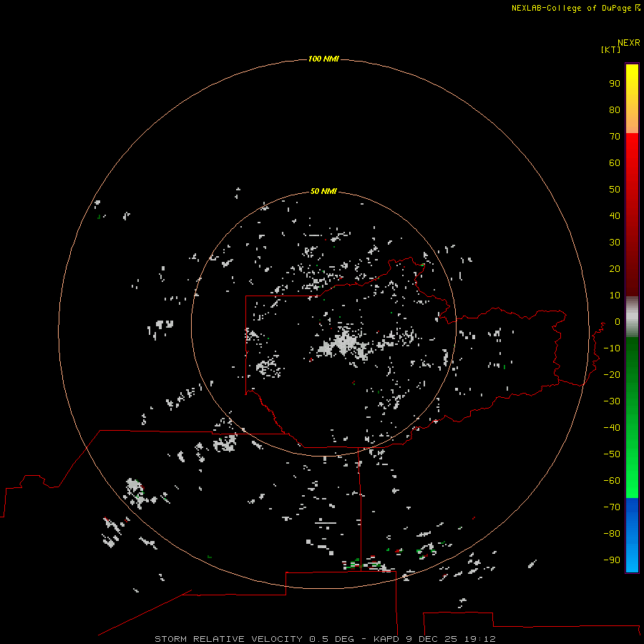Click the 90 value on the velocity scale
The height and width of the screenshot is (644, 644).
[x=615, y=84]
